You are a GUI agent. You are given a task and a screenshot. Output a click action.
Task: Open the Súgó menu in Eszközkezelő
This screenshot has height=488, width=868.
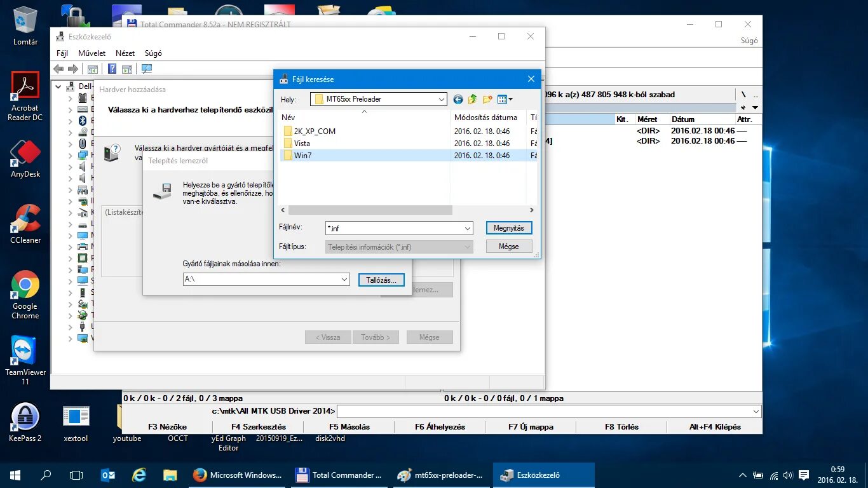point(153,53)
